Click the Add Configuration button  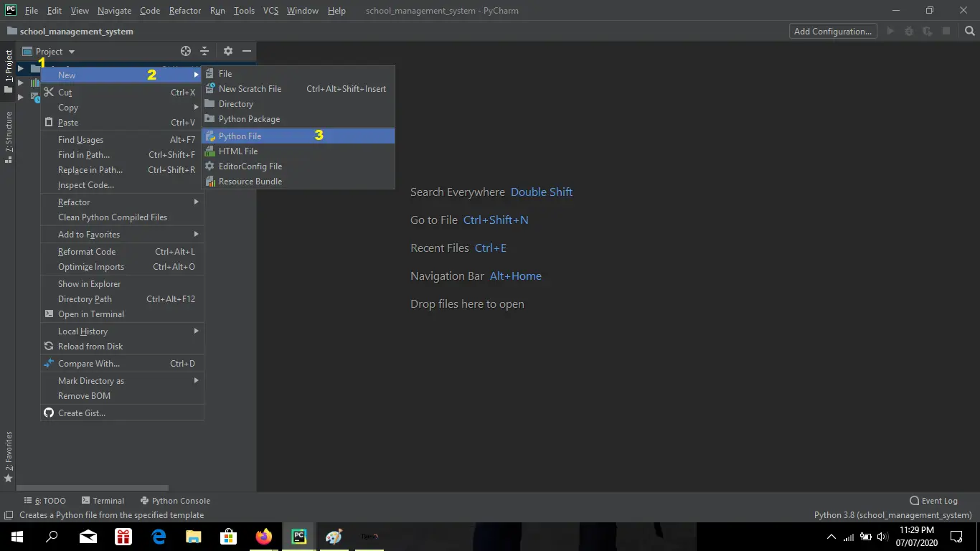click(x=832, y=31)
